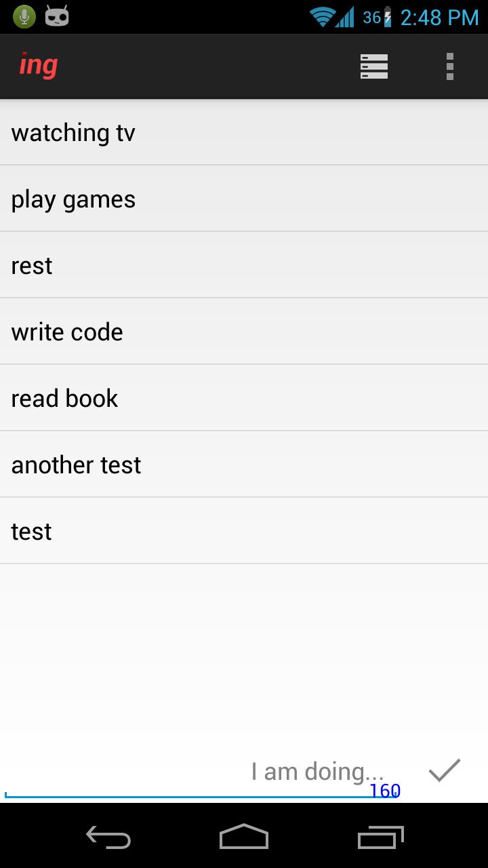Image resolution: width=488 pixels, height=868 pixels.
Task: Select the "watching tv" list entry
Action: pos(244,133)
